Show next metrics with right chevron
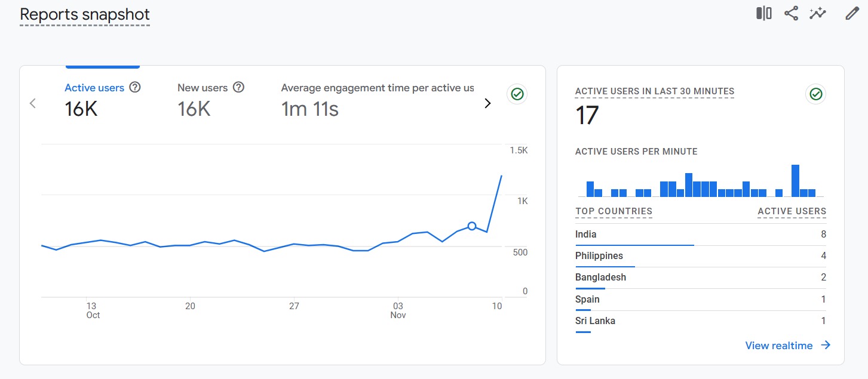The height and width of the screenshot is (379, 868). point(487,103)
